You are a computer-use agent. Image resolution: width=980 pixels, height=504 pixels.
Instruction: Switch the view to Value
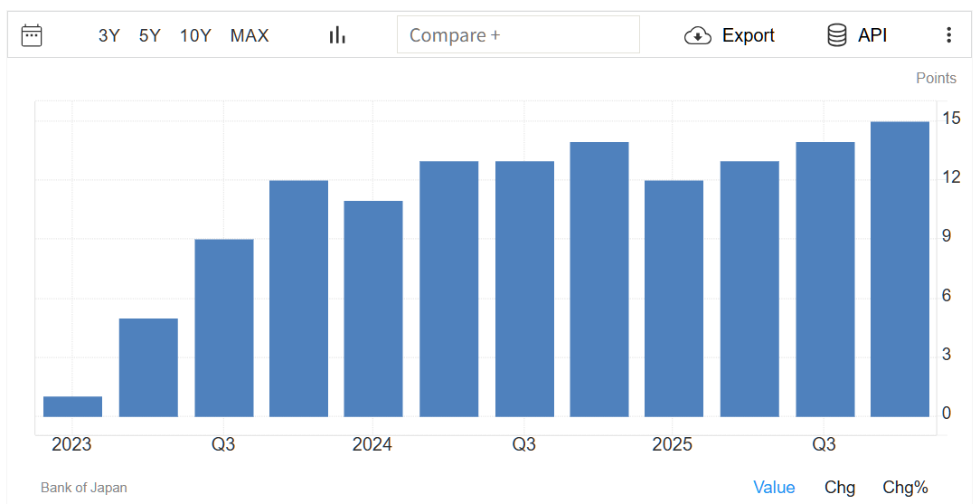click(x=774, y=488)
